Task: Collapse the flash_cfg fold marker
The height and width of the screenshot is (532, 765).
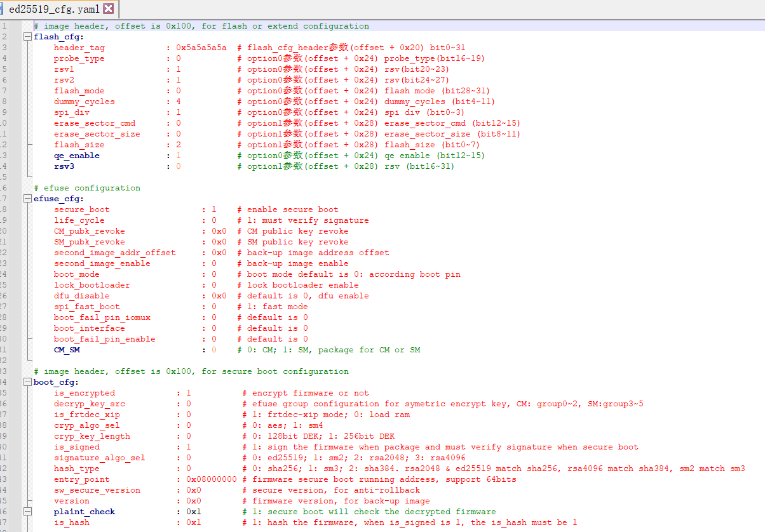Action: coord(27,37)
